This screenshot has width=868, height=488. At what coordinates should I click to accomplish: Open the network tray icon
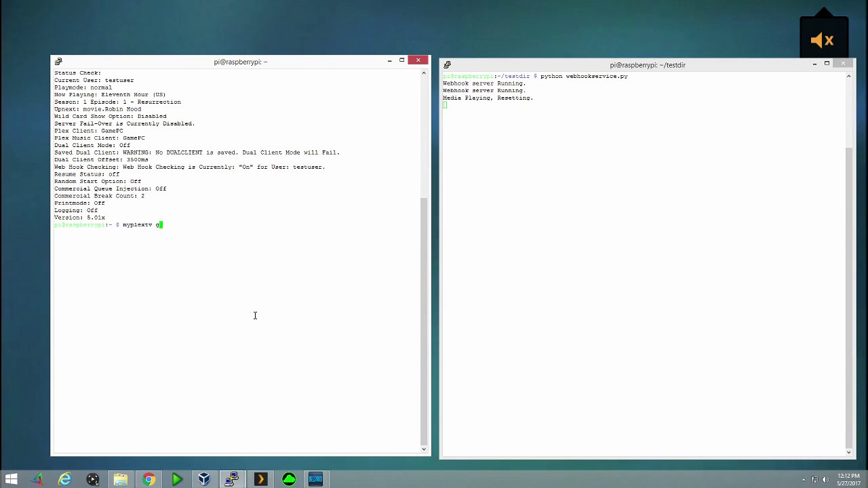[x=814, y=480]
